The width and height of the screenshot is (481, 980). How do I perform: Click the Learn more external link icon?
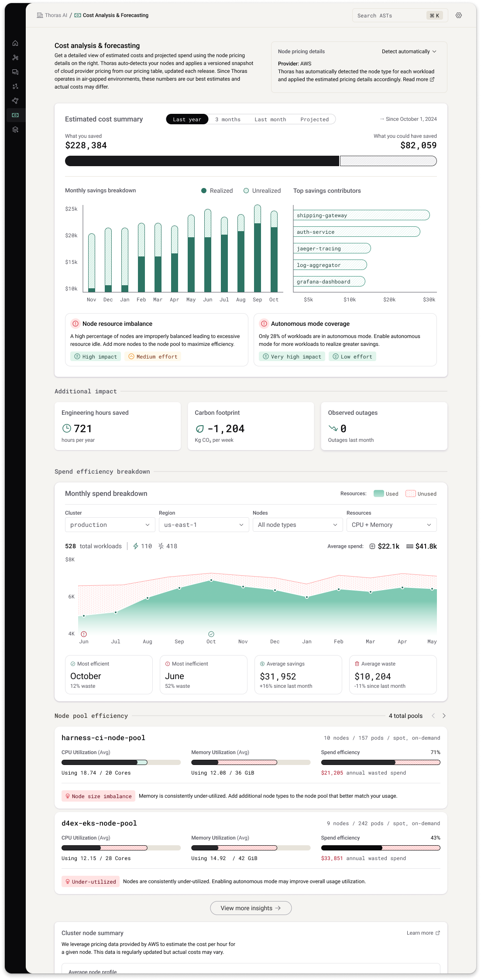point(438,933)
